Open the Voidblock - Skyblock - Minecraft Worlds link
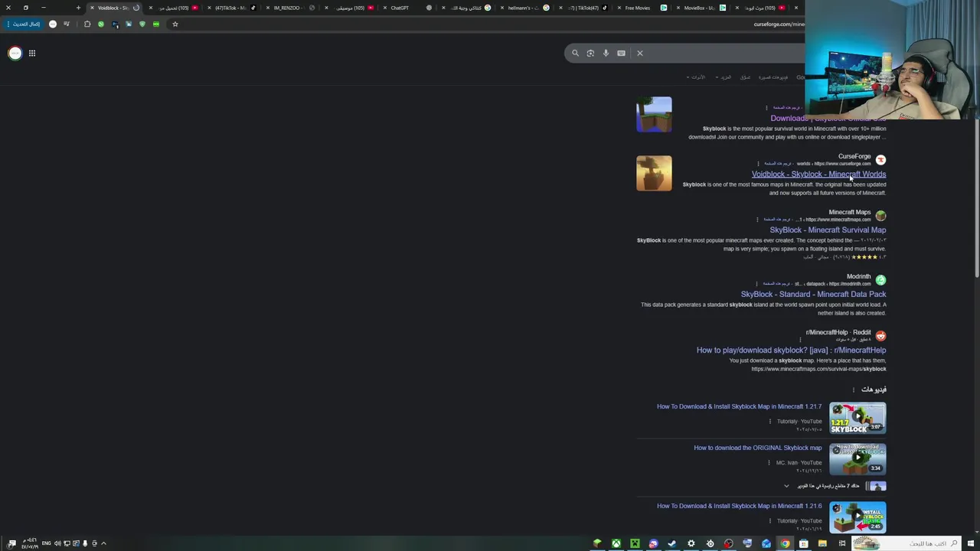 click(x=818, y=174)
